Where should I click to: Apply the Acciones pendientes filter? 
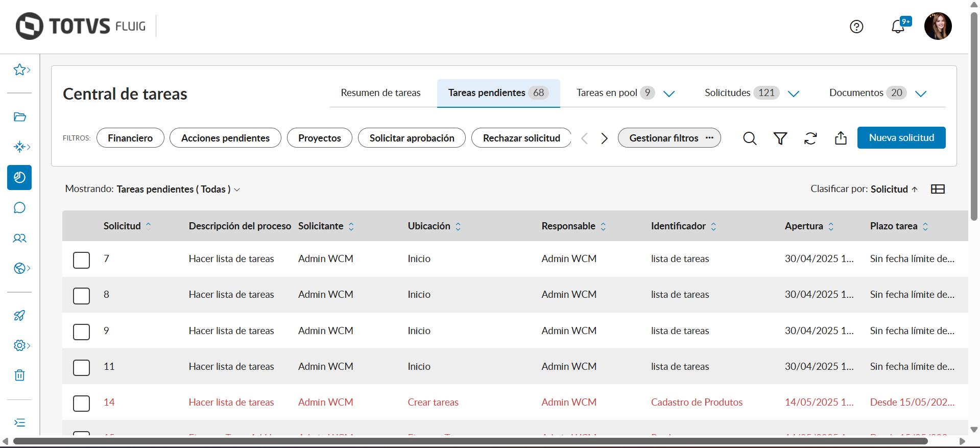(x=225, y=138)
